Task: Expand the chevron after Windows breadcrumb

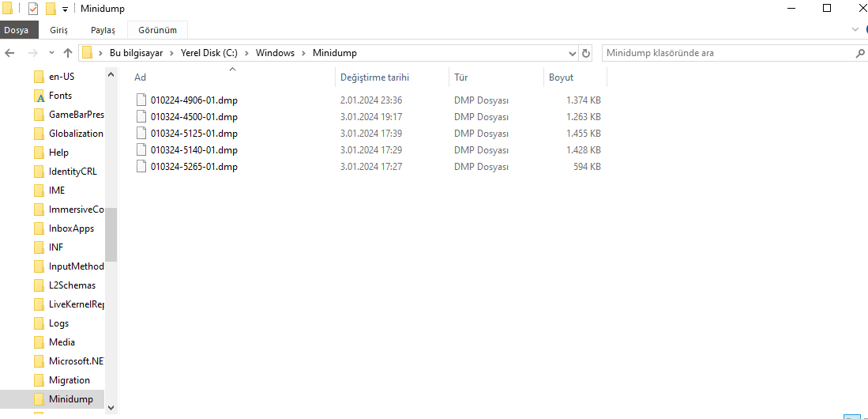Action: pyautogui.click(x=303, y=53)
